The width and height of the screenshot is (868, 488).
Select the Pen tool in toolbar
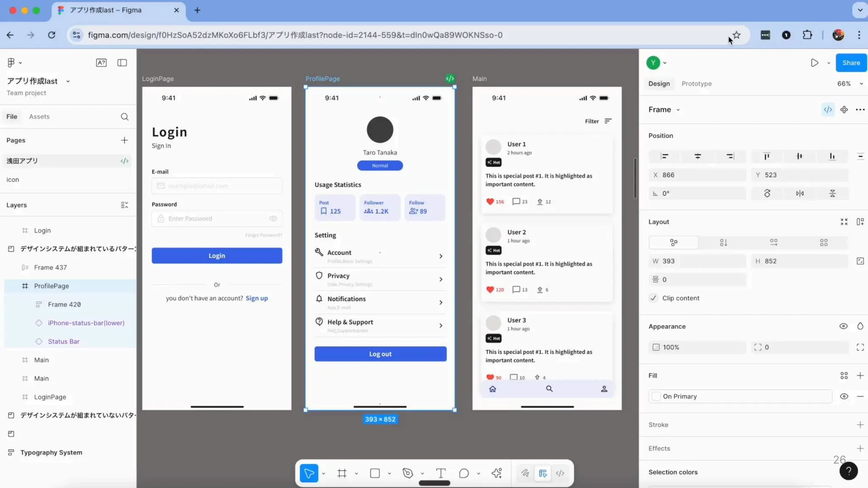coord(408,473)
